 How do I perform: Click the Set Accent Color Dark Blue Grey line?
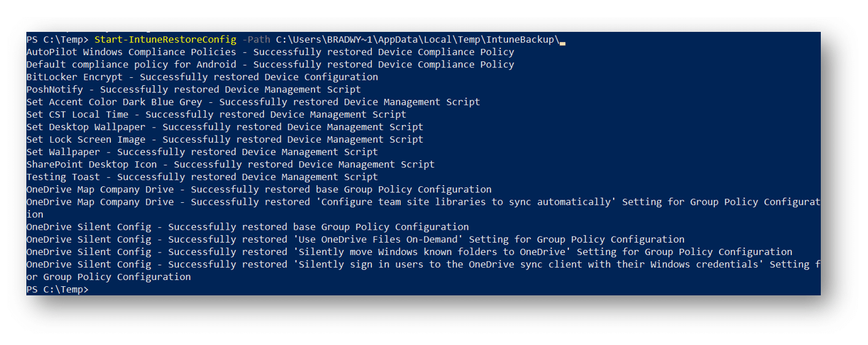coord(253,102)
